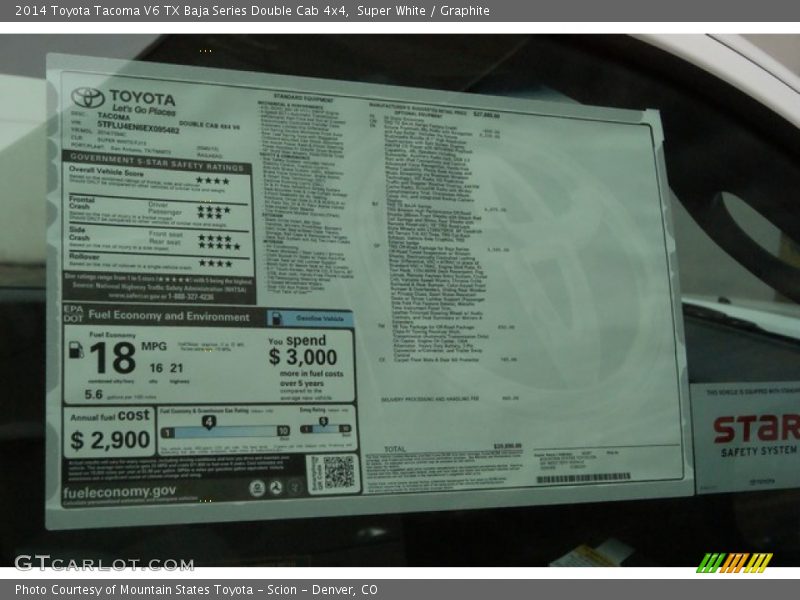Click the GTCARLOT.COM watermark link
Screen dimensions: 800x600
104,563
